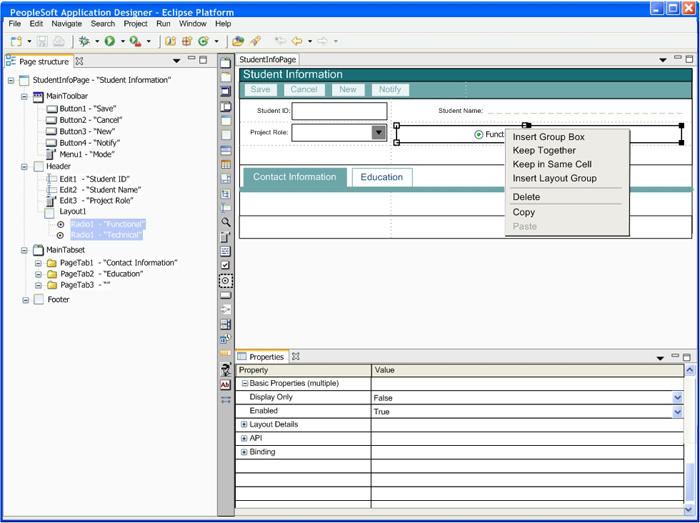Select the horizontal rule tool in palette

[x=226, y=399]
